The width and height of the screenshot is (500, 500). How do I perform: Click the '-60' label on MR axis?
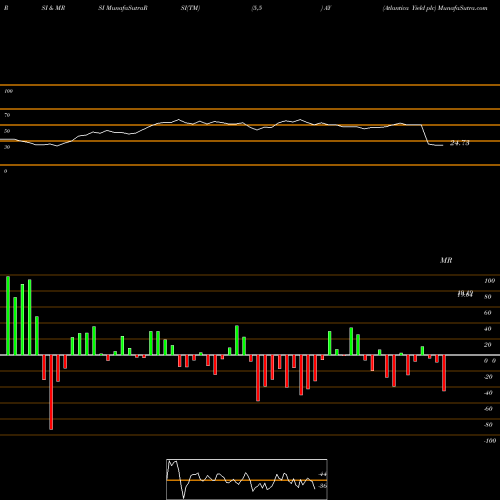tap(488, 409)
